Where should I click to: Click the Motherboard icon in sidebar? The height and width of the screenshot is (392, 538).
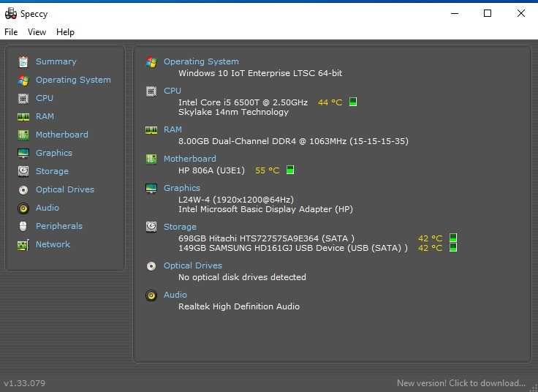[23, 135]
